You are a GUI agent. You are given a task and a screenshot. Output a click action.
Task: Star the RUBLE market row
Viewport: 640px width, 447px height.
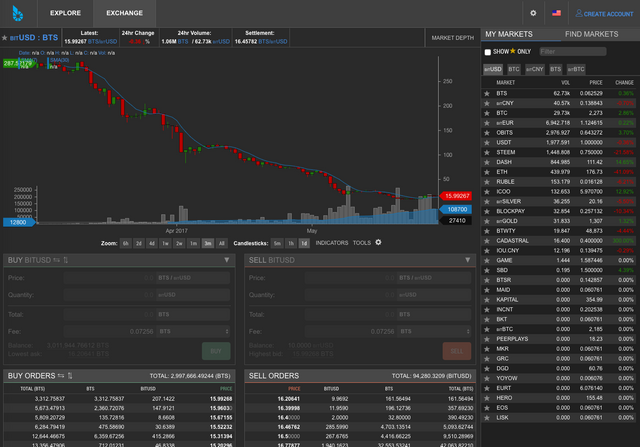pyautogui.click(x=487, y=182)
